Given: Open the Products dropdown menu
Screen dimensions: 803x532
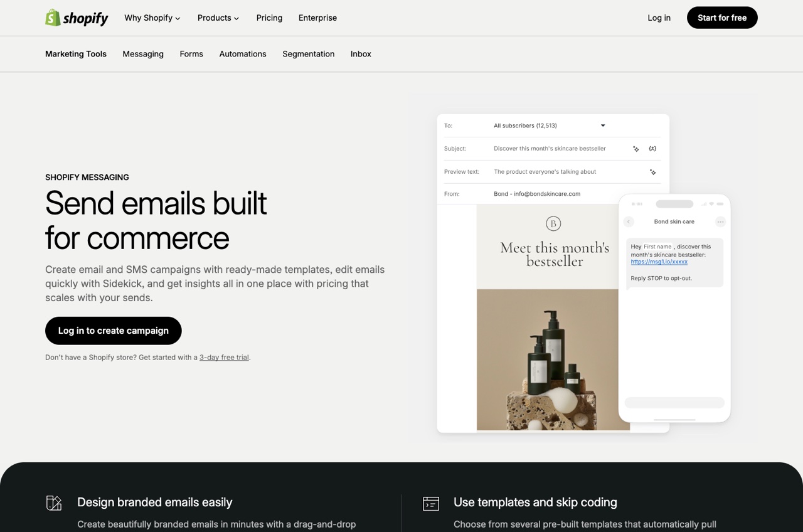Looking at the screenshot, I should coord(218,18).
